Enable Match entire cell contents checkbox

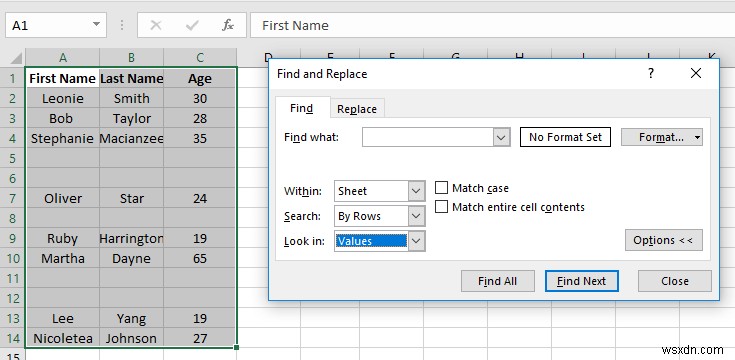[442, 207]
